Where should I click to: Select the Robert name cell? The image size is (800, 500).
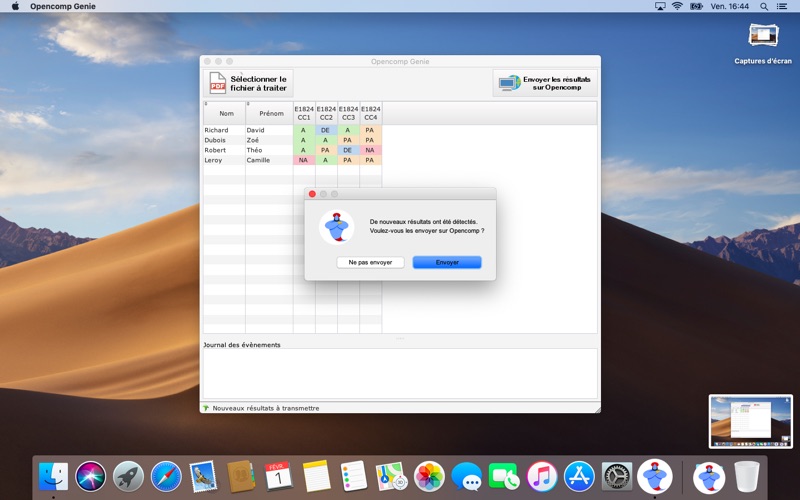pos(224,150)
